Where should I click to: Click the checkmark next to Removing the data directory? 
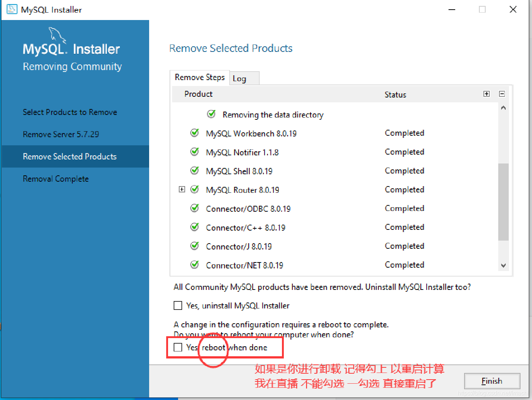point(211,114)
